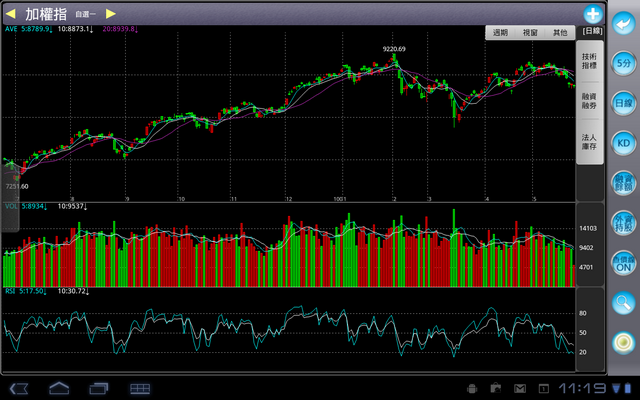Image resolution: width=640 pixels, height=400 pixels.
Task: Click the 14103 volume axis label
Action: pyautogui.click(x=588, y=229)
